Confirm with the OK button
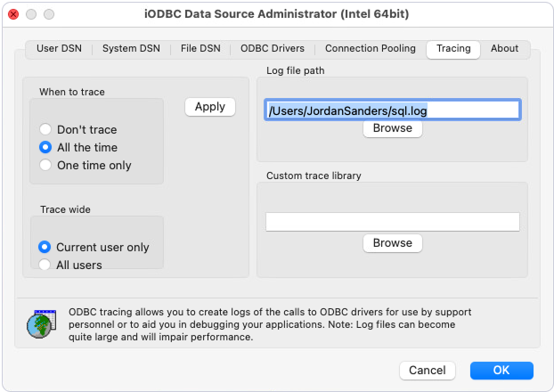554x392 pixels. click(501, 371)
